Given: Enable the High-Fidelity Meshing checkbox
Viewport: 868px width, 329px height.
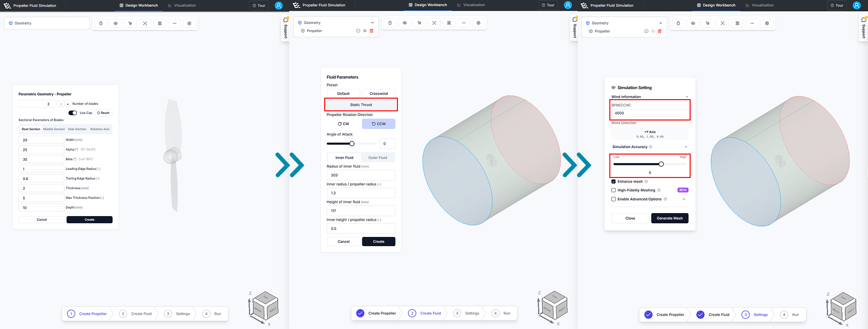Looking at the screenshot, I should pyautogui.click(x=613, y=190).
